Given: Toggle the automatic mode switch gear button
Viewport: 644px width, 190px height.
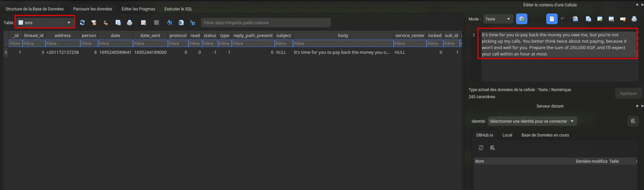Looking at the screenshot, I should tap(521, 19).
